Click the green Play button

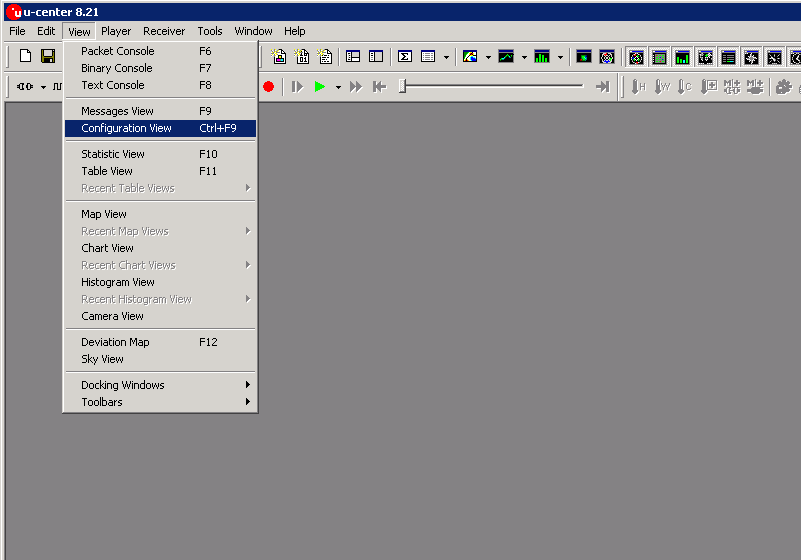(x=320, y=87)
